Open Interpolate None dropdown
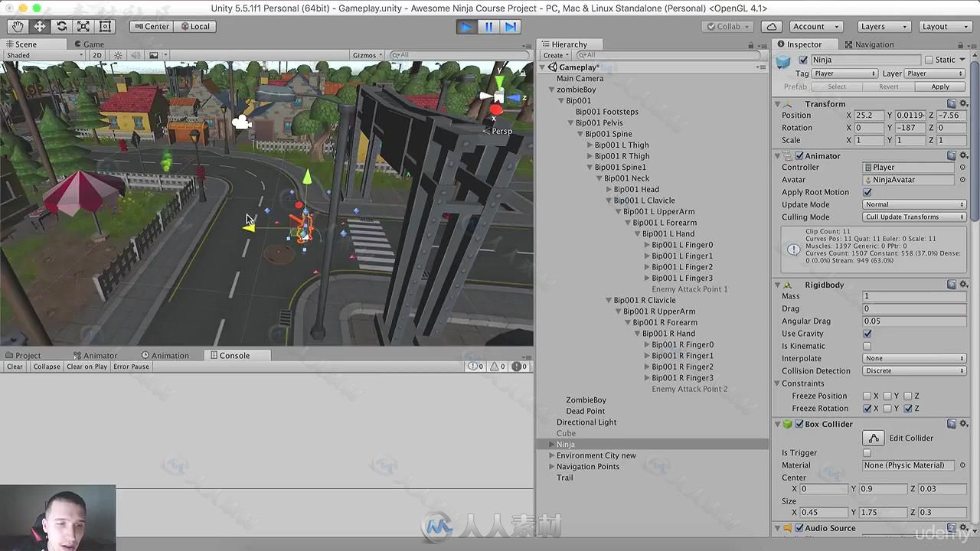The height and width of the screenshot is (551, 980). pyautogui.click(x=914, y=358)
